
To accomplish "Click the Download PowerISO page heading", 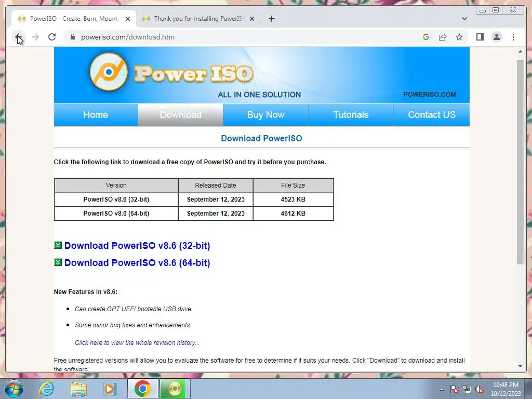I will (262, 138).
